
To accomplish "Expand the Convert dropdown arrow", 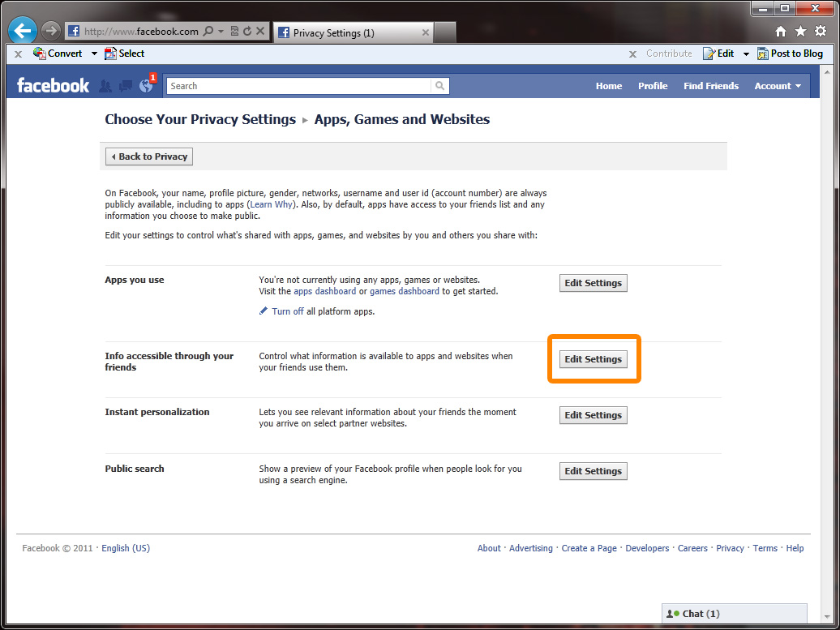I will click(x=94, y=54).
